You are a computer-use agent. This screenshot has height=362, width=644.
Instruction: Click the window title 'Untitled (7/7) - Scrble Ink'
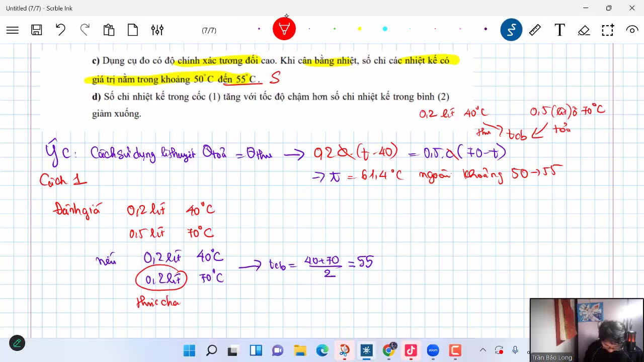click(39, 8)
